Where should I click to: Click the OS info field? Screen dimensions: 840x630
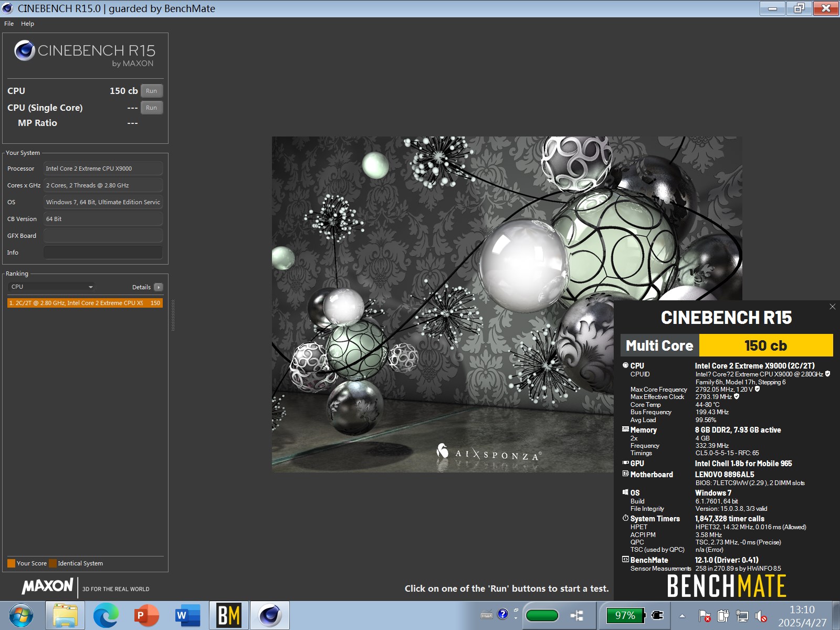click(x=103, y=202)
